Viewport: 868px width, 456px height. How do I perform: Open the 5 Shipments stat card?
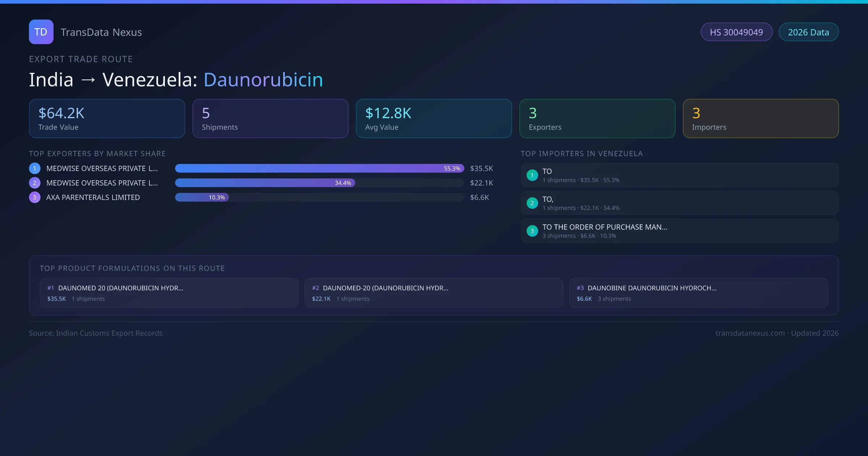click(x=270, y=119)
